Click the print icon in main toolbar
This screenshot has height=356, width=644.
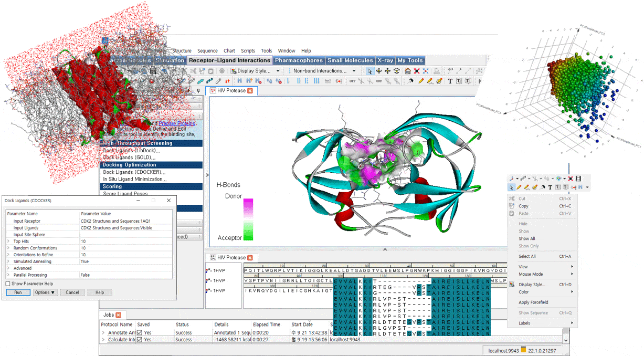pos(437,71)
